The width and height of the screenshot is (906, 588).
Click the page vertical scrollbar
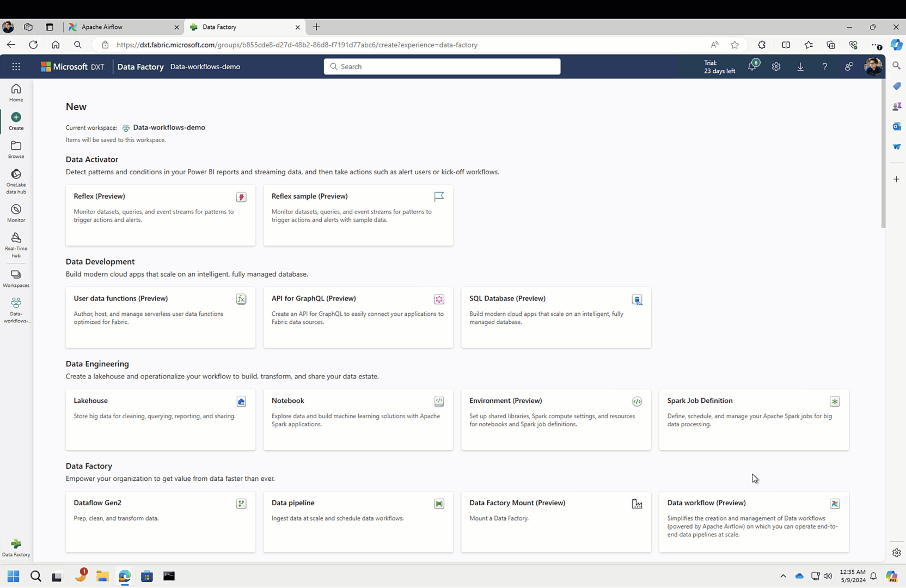[x=883, y=155]
